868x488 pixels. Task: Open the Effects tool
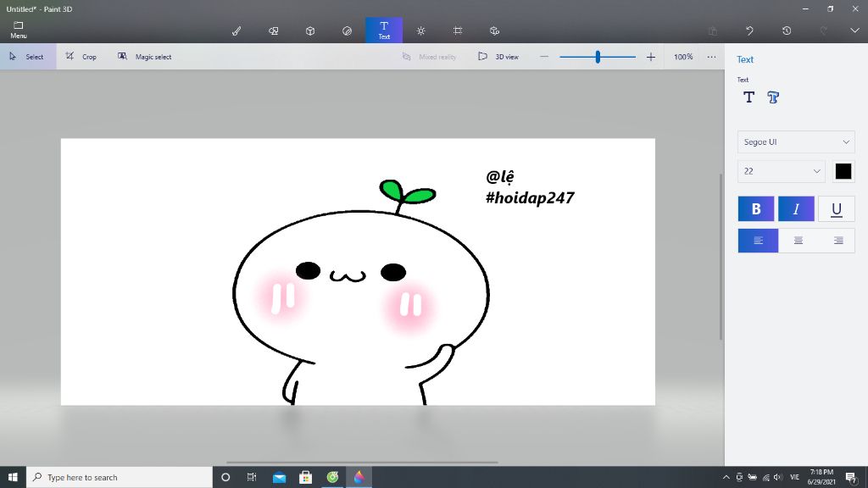(420, 31)
